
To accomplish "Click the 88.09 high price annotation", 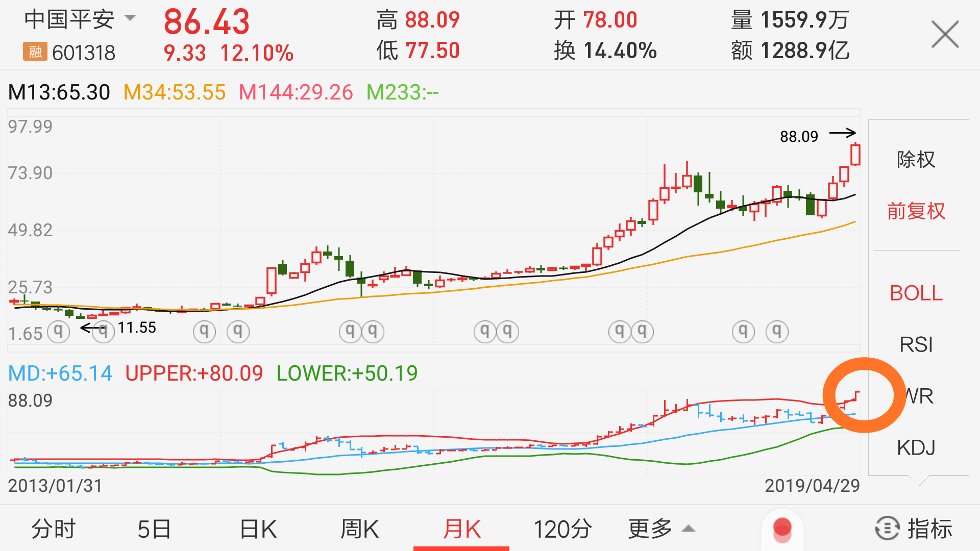I will click(x=799, y=136).
